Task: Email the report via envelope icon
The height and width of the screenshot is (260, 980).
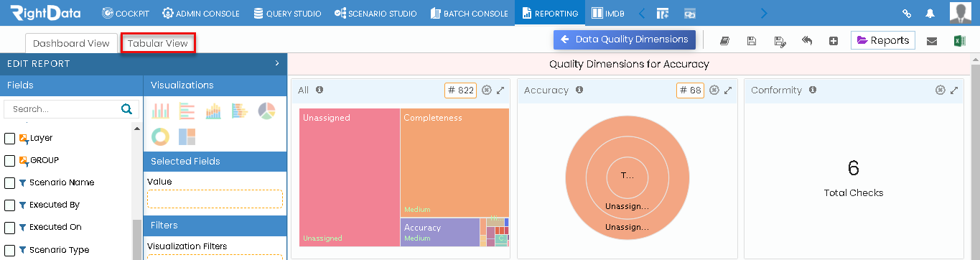Action: 931,41
